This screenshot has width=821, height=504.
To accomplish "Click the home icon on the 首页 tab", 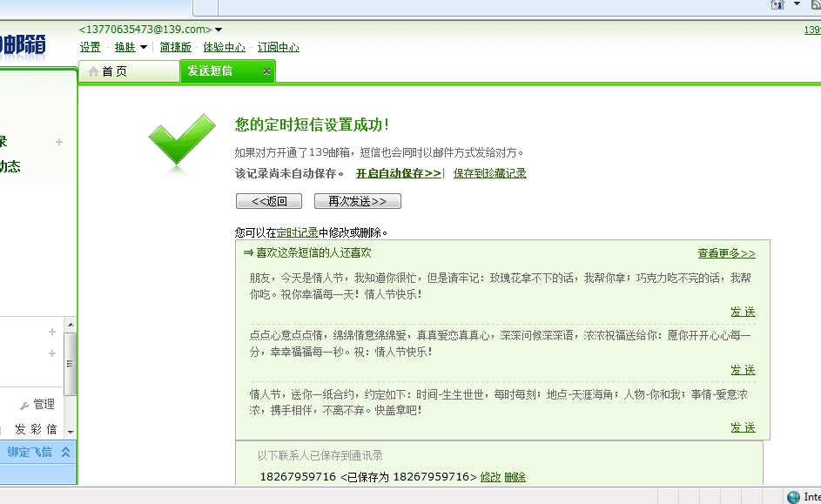I will coord(95,72).
